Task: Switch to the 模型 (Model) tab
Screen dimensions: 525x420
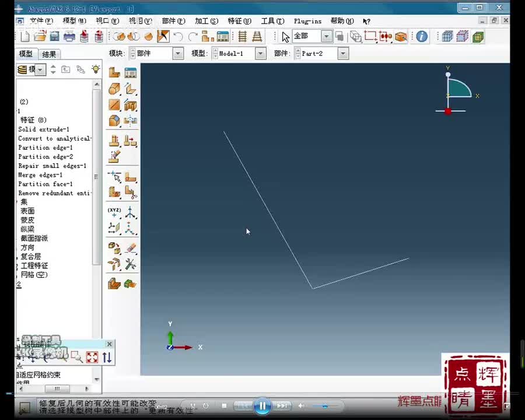Action: (x=26, y=54)
